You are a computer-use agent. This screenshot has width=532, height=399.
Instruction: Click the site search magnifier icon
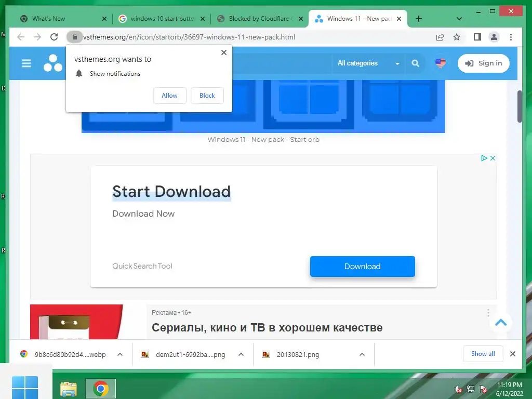click(415, 63)
